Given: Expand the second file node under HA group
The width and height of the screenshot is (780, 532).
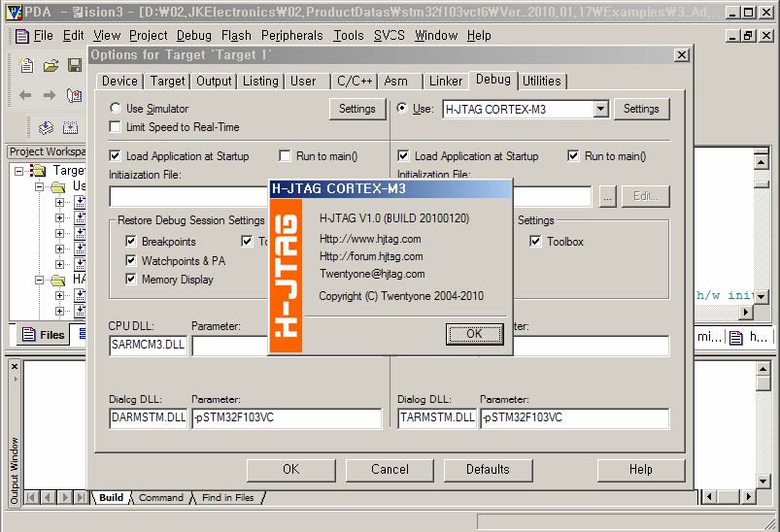Looking at the screenshot, I should click(x=59, y=312).
